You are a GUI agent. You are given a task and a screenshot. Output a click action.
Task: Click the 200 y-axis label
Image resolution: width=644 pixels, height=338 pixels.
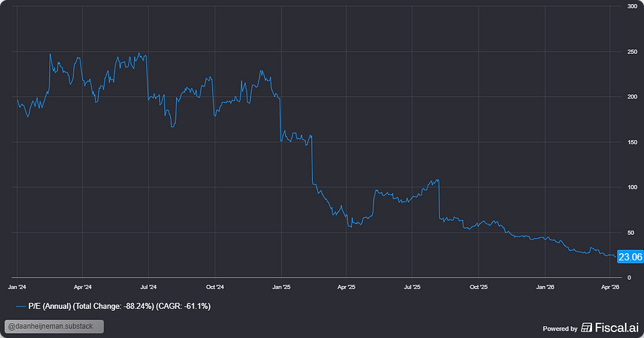[x=632, y=97]
